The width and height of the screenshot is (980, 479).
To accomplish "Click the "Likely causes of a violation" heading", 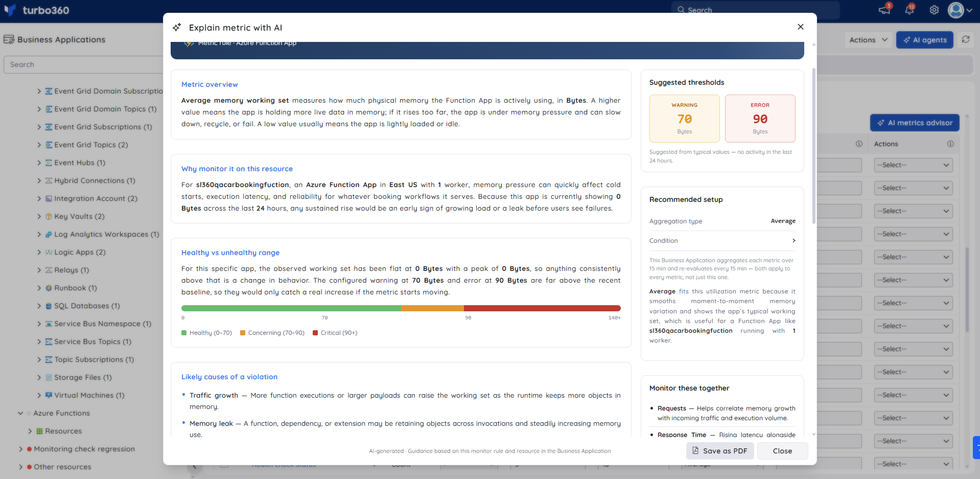I will tap(229, 377).
